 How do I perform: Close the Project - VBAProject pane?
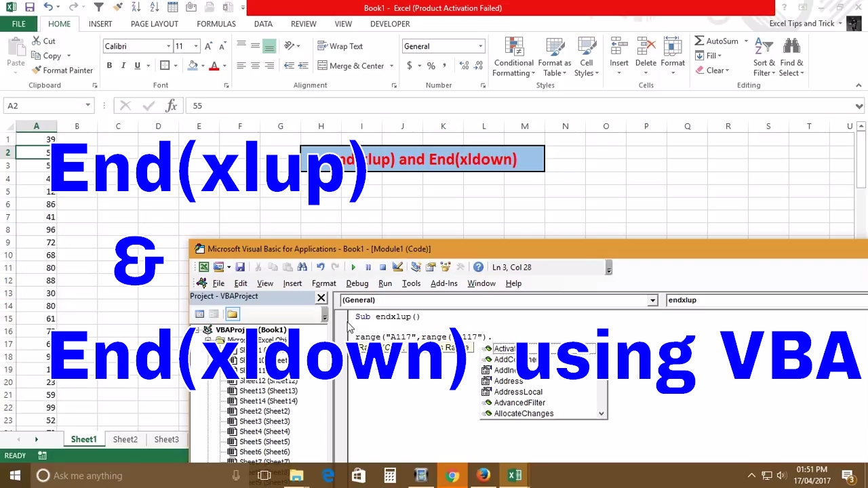[321, 298]
